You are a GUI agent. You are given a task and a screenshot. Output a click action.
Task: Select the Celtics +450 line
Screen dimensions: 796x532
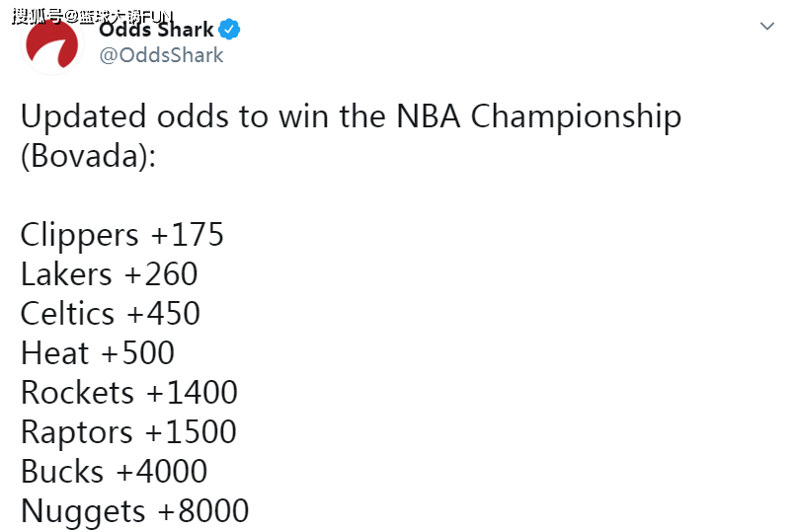point(111,314)
